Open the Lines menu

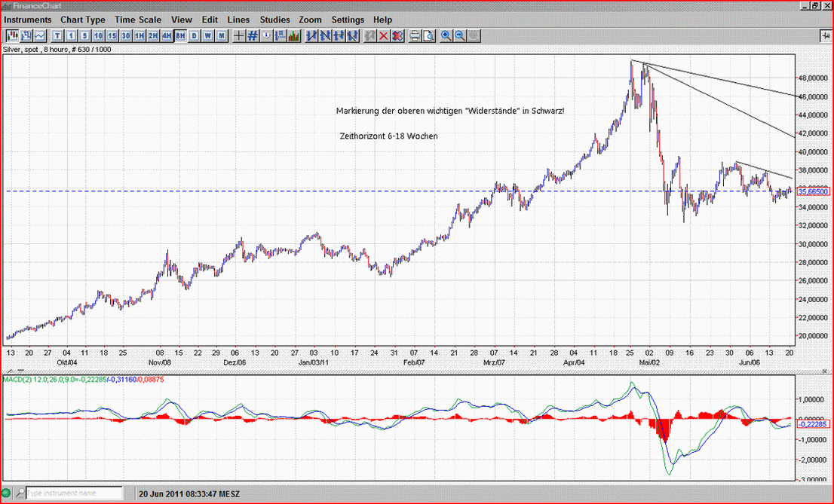(238, 20)
